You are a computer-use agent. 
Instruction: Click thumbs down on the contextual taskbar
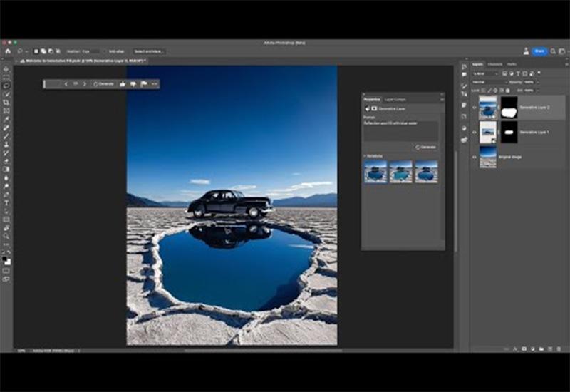(133, 83)
